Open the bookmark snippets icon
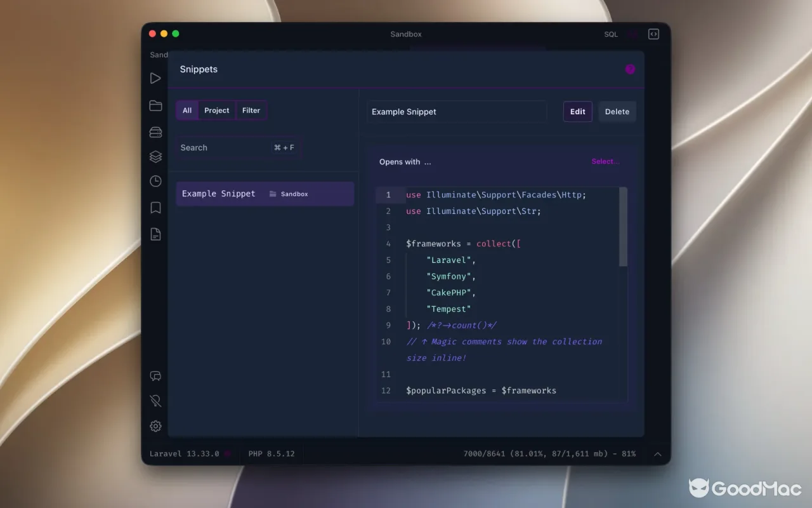Viewport: 812px width, 508px height. 155,208
